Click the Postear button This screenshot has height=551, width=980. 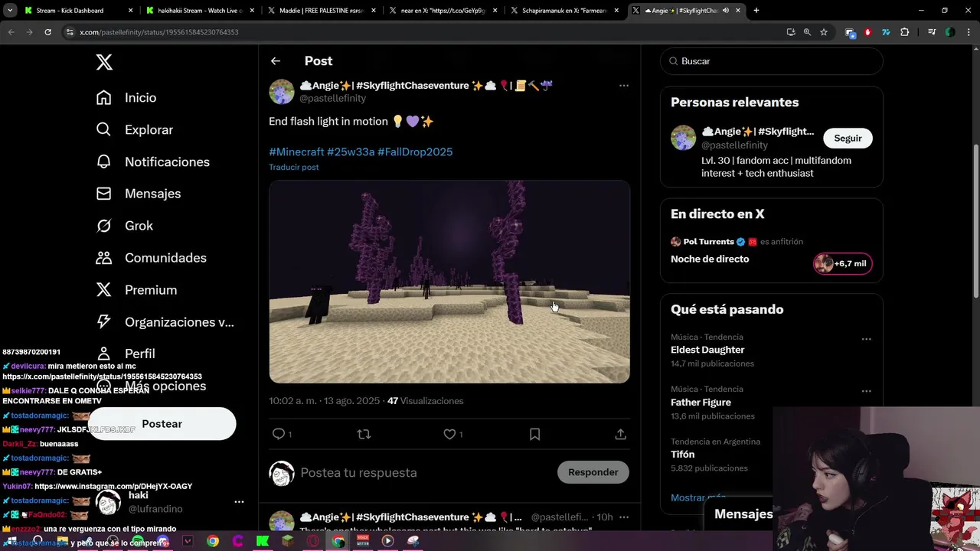point(162,424)
